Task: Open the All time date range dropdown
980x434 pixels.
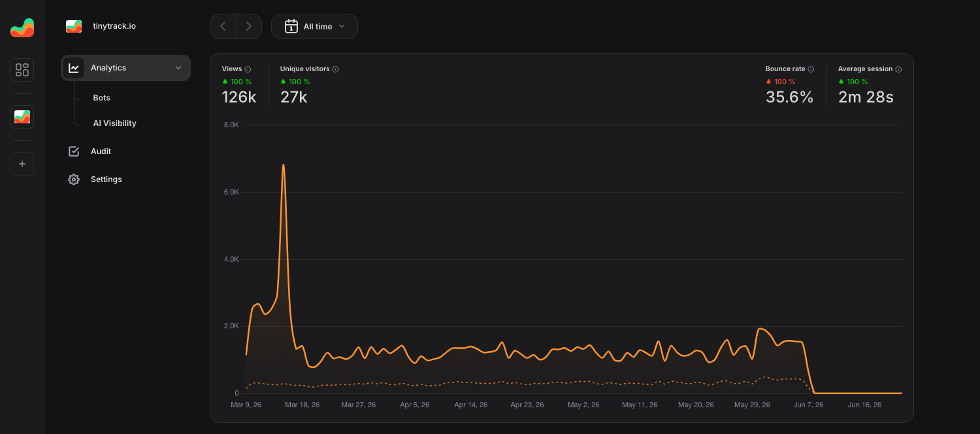Action: coord(314,27)
